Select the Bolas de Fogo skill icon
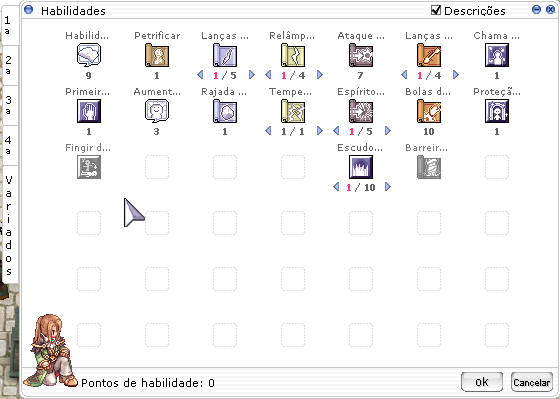This screenshot has height=399, width=560. click(429, 111)
